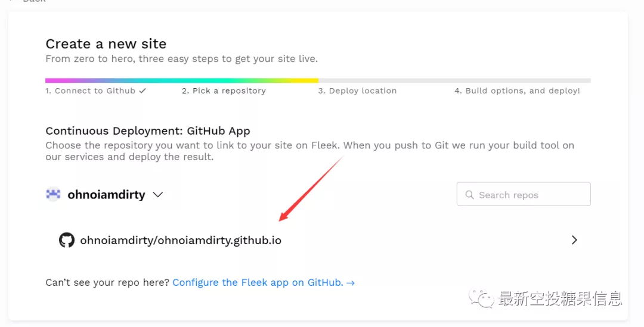Open Configure the Fleek app on GitHub link
The image size is (644, 327).
258,283
